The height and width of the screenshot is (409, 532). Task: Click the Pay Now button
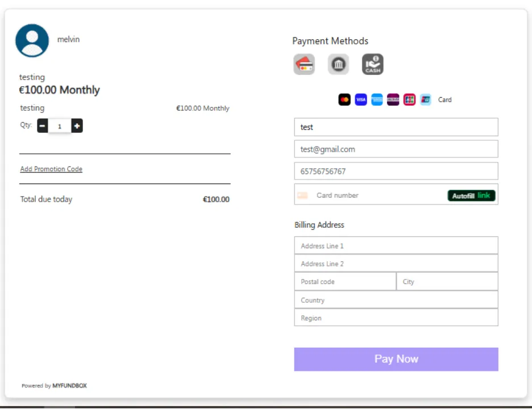(396, 359)
